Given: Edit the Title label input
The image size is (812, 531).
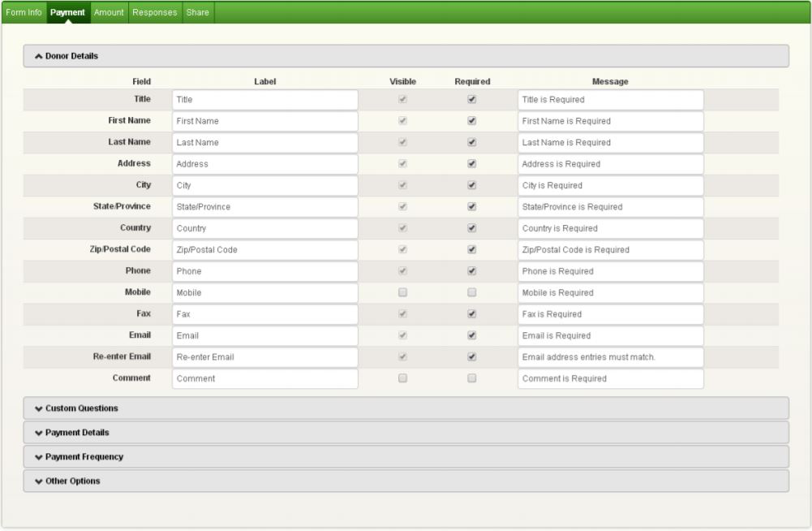Looking at the screenshot, I should 265,99.
